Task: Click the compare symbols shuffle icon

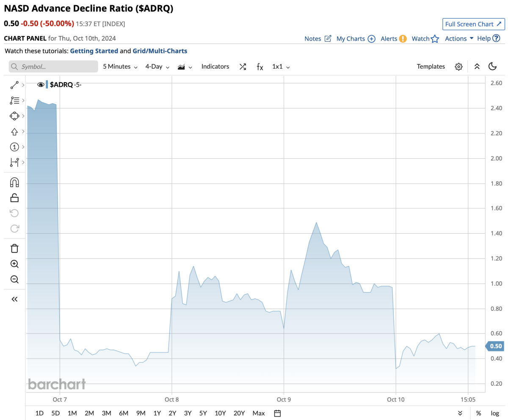Action: click(243, 66)
